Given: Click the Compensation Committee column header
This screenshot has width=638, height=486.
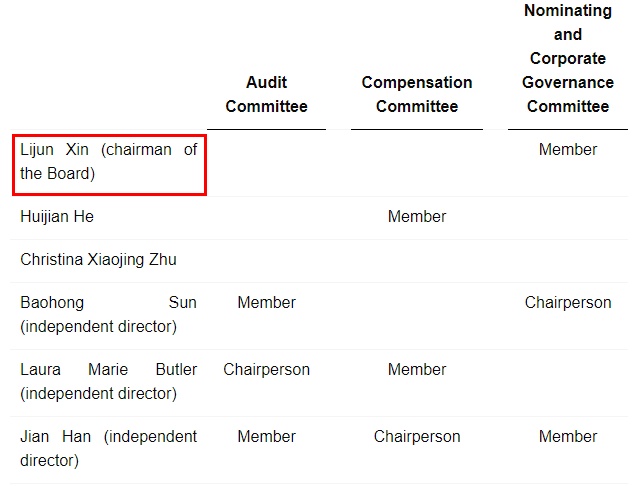Looking at the screenshot, I should pos(417,94).
